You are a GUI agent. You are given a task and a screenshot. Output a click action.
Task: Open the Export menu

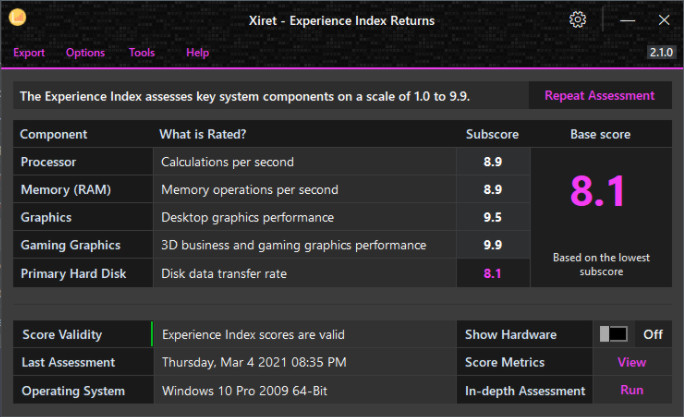[29, 53]
